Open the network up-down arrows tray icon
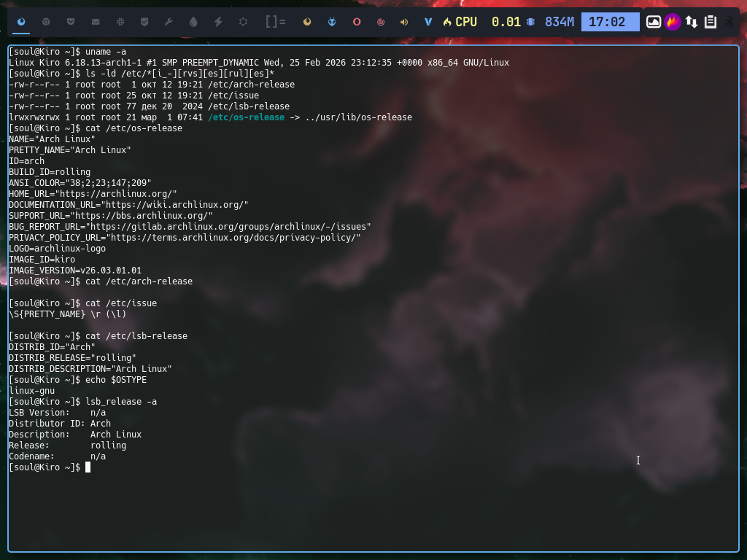Viewport: 747px width, 560px height. click(692, 22)
